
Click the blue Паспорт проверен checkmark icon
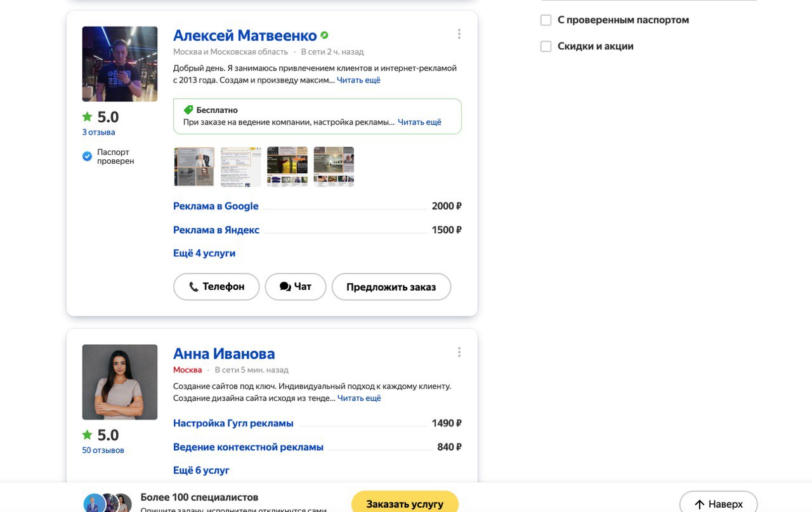[88, 156]
